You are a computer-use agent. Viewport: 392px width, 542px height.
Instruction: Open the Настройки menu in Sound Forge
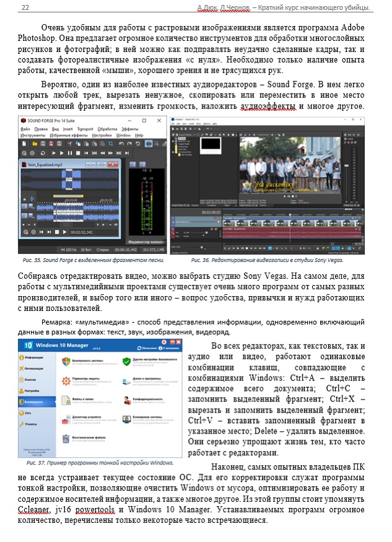pos(102,134)
